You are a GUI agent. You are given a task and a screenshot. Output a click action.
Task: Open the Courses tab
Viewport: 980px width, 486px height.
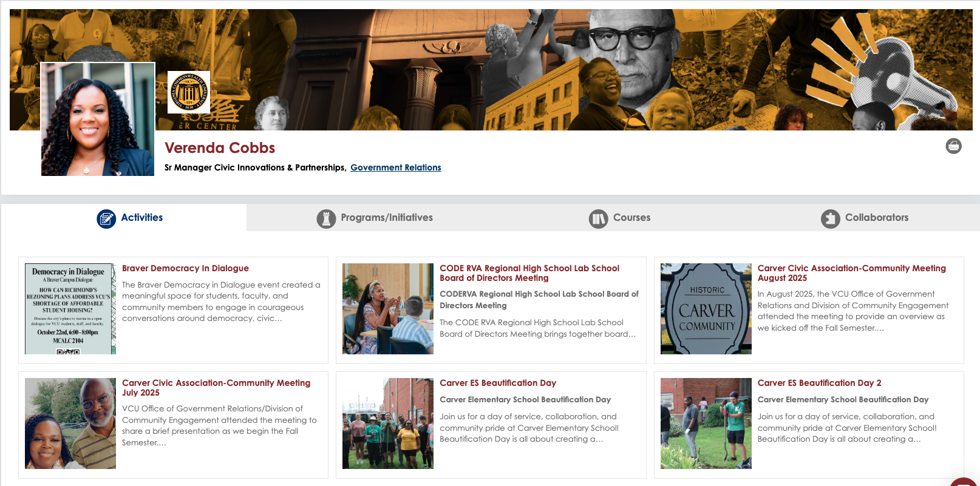coord(631,218)
